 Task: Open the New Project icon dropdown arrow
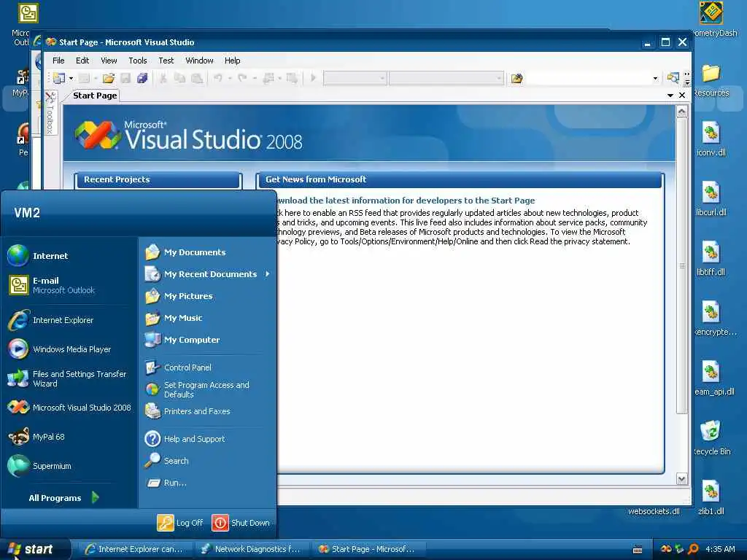pyautogui.click(x=71, y=78)
